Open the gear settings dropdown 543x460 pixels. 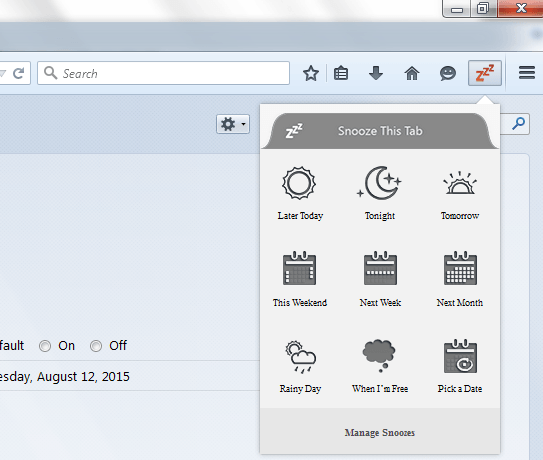coord(233,124)
